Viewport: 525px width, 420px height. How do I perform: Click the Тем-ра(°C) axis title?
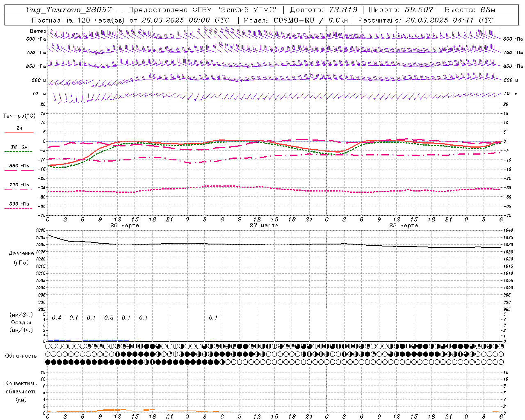19,116
